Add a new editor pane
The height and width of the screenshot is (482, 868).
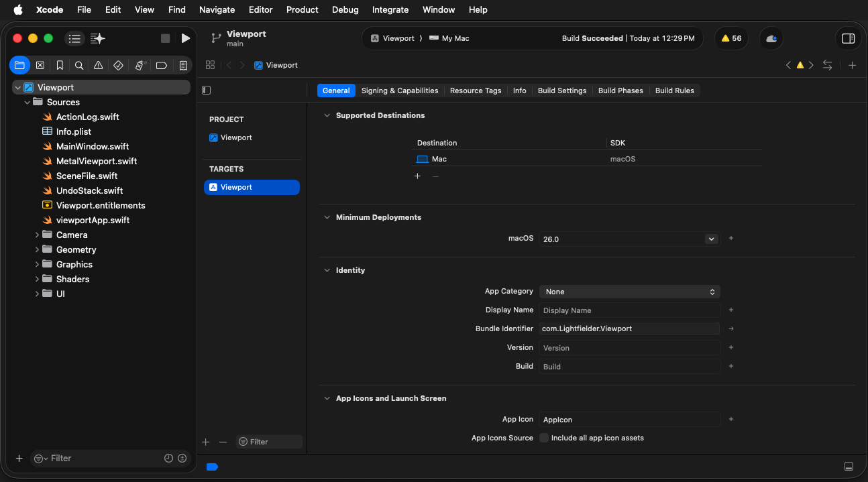[852, 65]
